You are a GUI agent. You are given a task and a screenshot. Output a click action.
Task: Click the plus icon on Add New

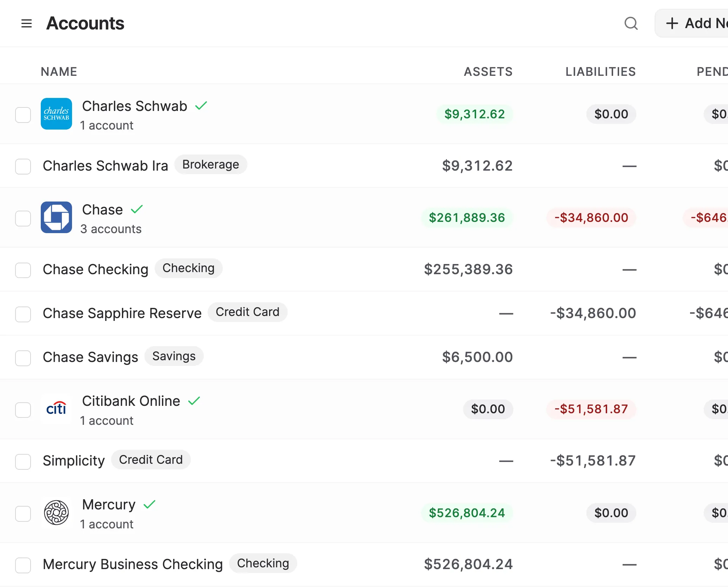click(672, 23)
